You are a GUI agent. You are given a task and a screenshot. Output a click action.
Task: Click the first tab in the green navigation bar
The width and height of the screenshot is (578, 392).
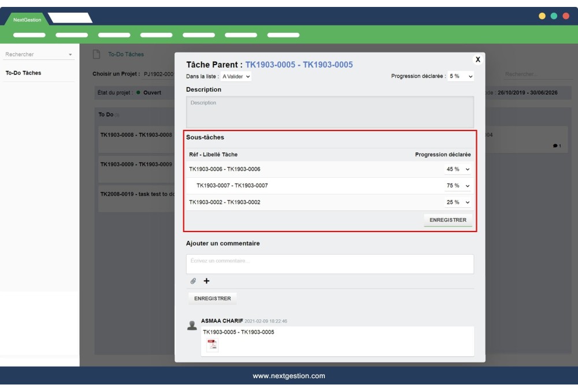point(29,33)
